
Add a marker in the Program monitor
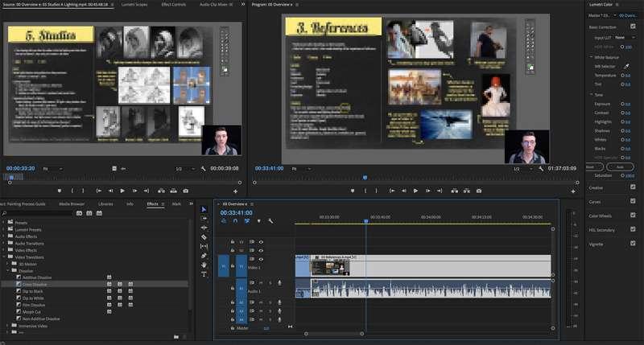(353, 191)
